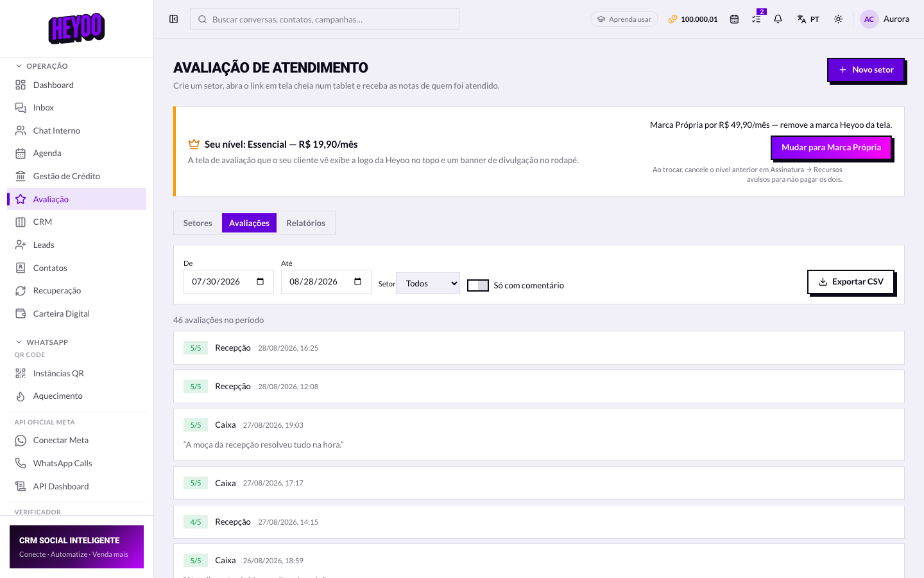Switch theme with the sun icon

tap(838, 19)
